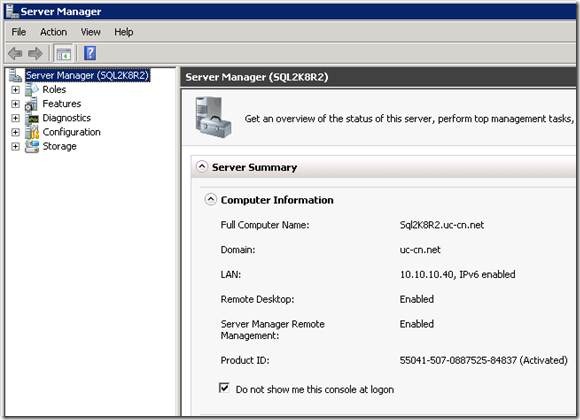Click the 'Server Summary' heading text
This screenshot has height=420, width=580.
coord(254,167)
